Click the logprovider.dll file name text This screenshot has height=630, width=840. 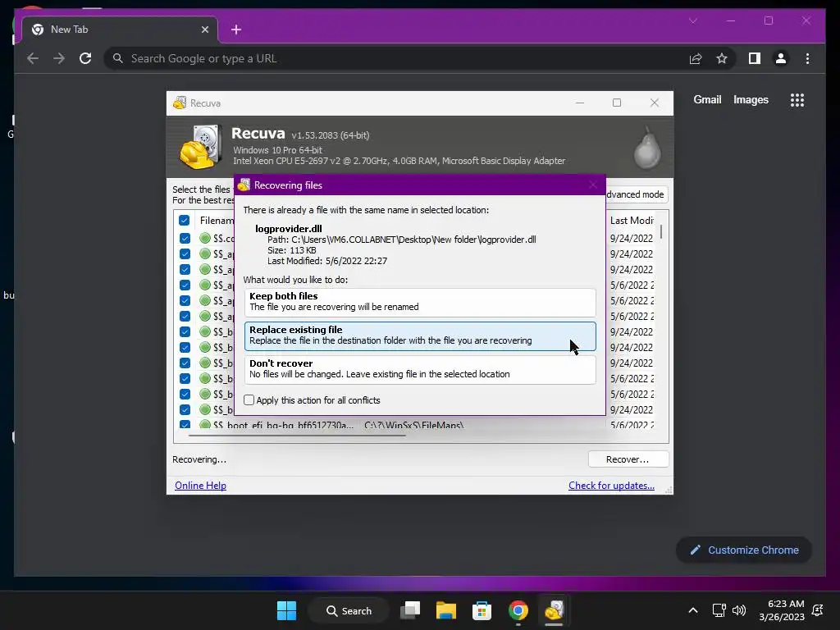tap(288, 229)
